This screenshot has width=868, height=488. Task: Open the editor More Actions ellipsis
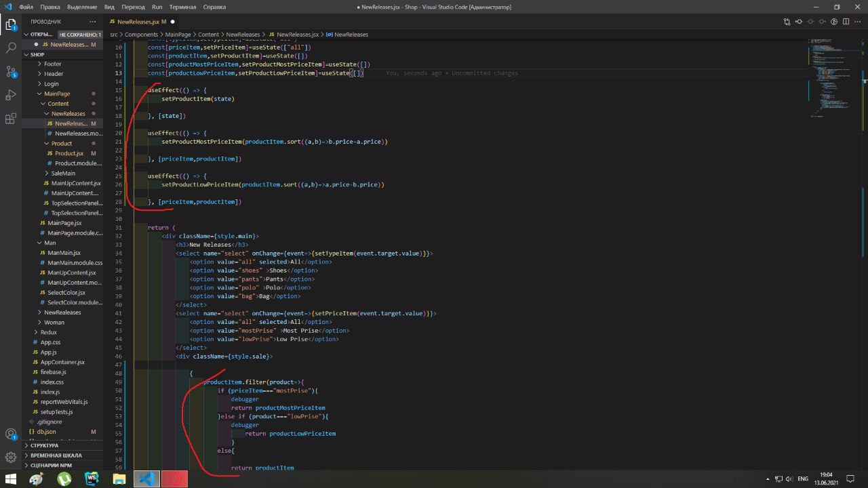(x=859, y=22)
